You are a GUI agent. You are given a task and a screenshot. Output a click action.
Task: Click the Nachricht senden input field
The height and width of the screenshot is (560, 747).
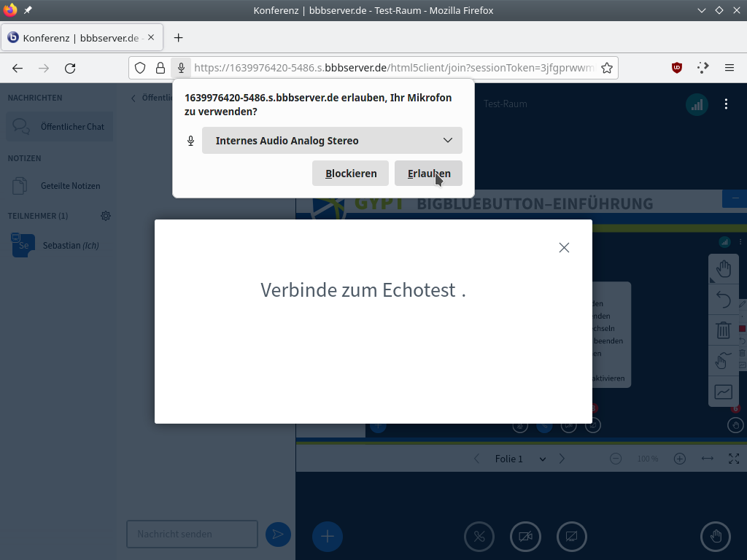tap(192, 534)
